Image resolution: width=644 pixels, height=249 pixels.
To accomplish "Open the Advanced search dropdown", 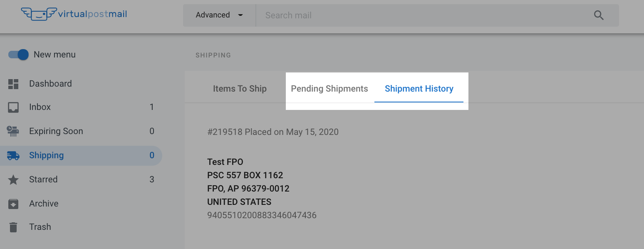I will pyautogui.click(x=219, y=15).
